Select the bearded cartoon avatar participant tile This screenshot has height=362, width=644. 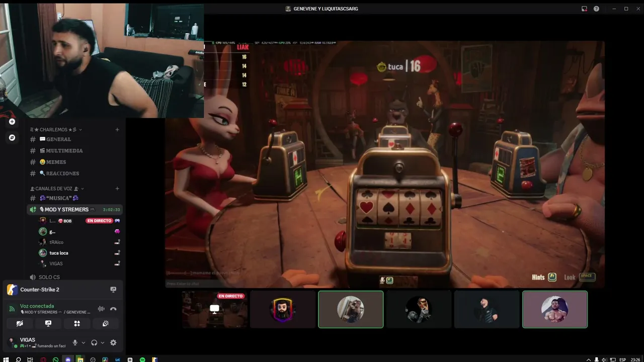click(283, 309)
